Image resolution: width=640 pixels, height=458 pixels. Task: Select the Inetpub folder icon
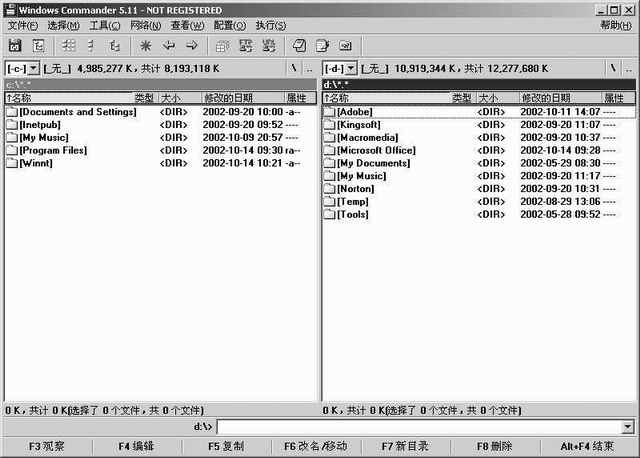point(12,125)
